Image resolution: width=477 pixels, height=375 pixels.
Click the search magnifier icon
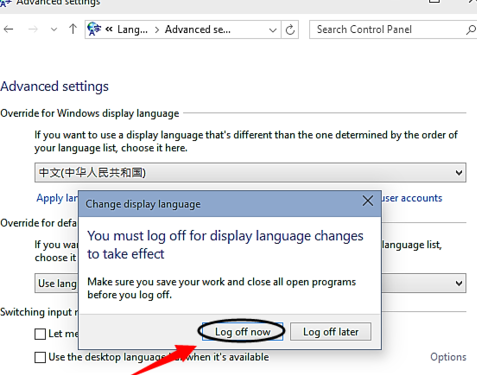[x=471, y=30]
